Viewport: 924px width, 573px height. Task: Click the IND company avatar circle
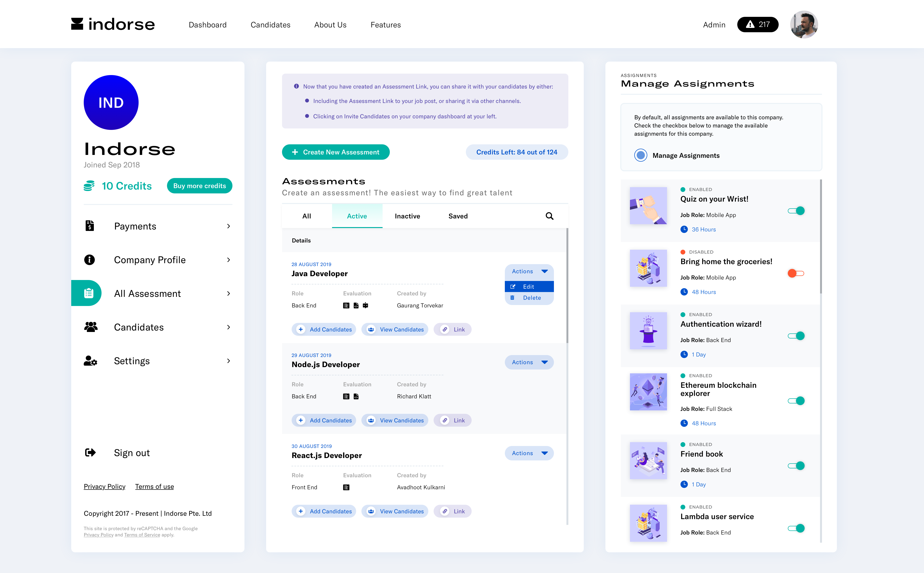[111, 102]
